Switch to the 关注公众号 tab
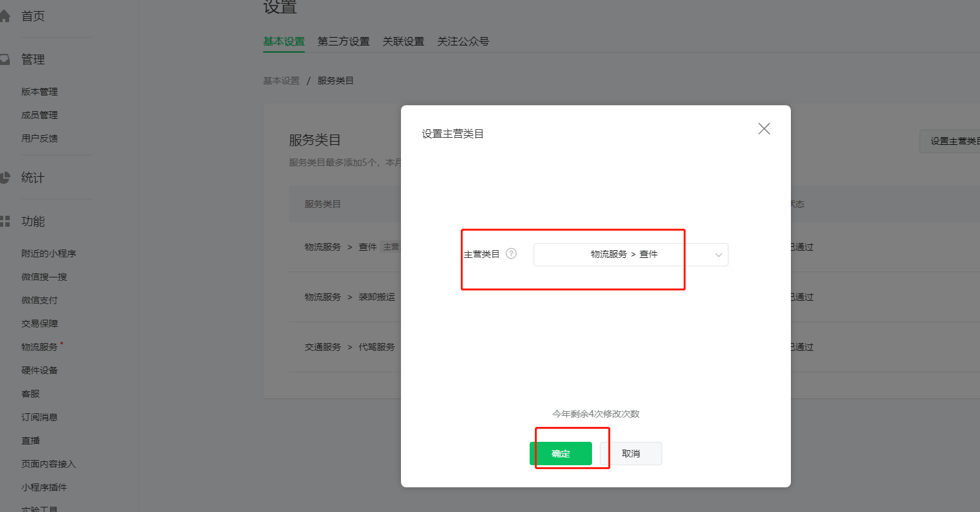 click(463, 42)
